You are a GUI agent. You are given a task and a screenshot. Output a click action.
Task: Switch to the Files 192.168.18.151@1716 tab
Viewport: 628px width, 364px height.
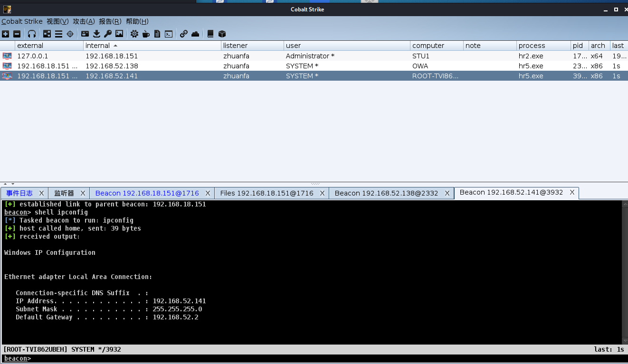266,193
